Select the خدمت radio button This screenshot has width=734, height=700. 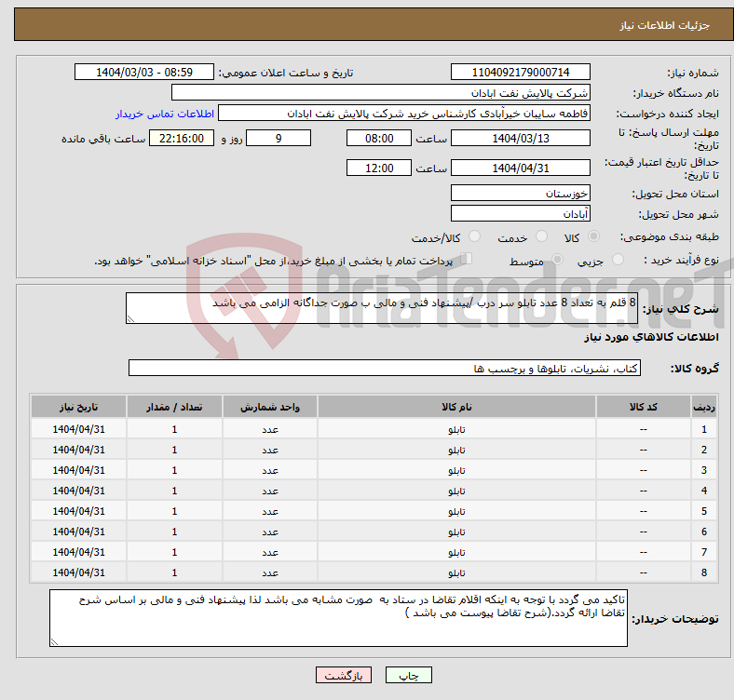click(x=541, y=236)
